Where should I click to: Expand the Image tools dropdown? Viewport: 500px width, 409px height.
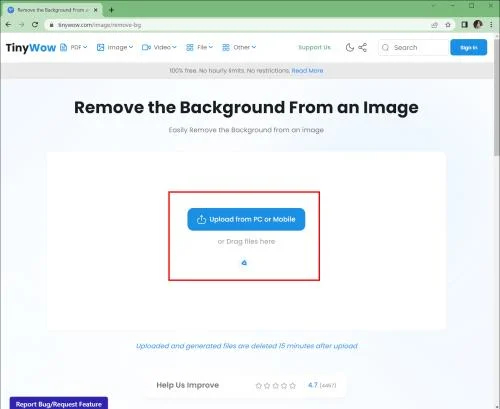115,47
